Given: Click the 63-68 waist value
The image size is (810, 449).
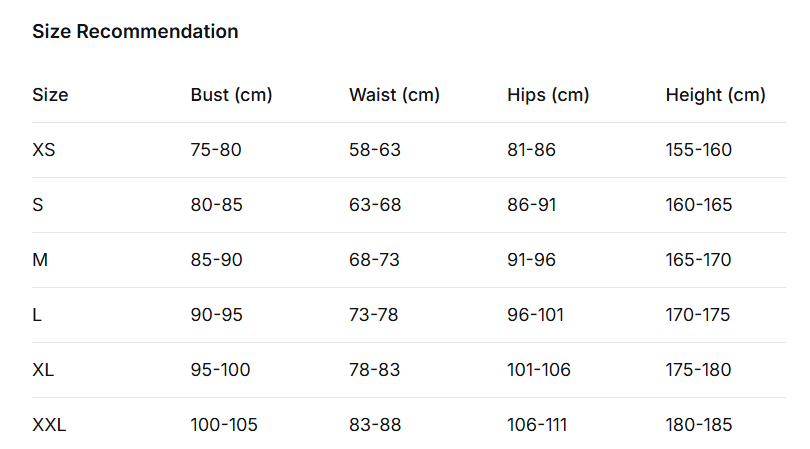Looking at the screenshot, I should tap(374, 205).
